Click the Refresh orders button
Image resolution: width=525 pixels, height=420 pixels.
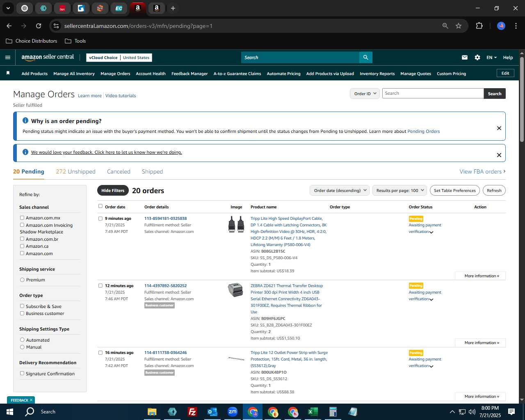pos(494,190)
